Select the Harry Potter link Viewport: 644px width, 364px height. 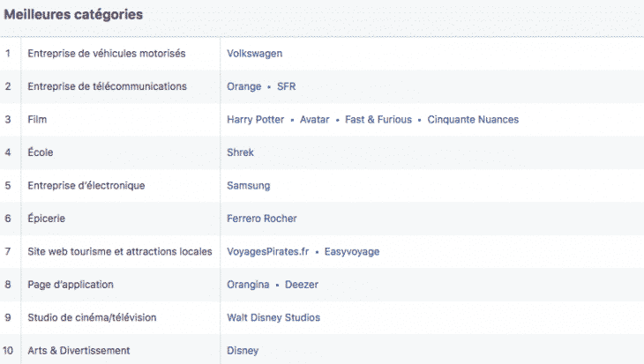click(x=255, y=120)
